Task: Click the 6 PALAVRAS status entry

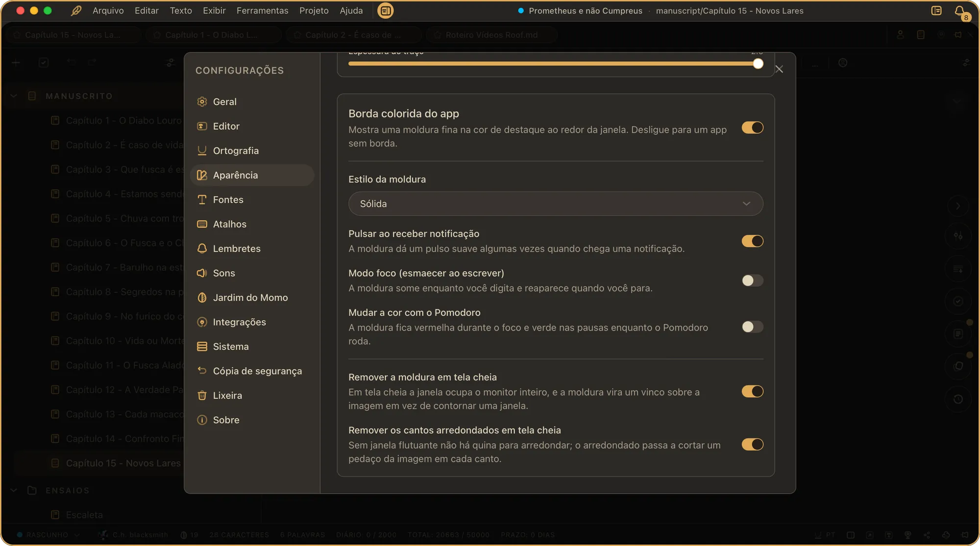Action: tap(302, 535)
